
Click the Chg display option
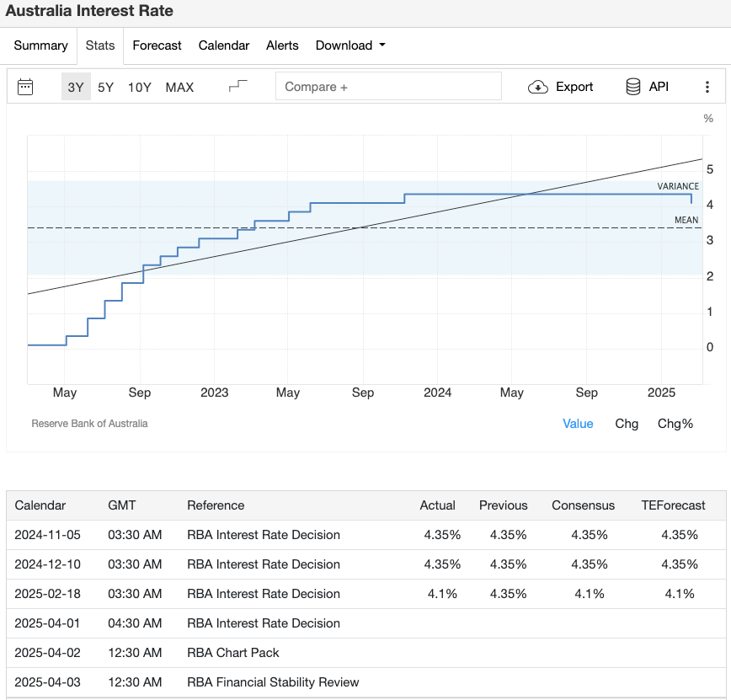point(627,424)
